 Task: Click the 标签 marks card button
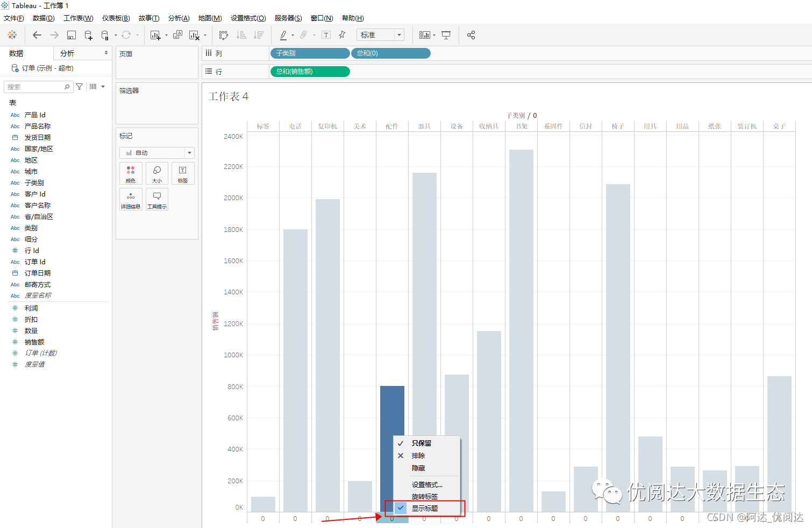tap(183, 174)
